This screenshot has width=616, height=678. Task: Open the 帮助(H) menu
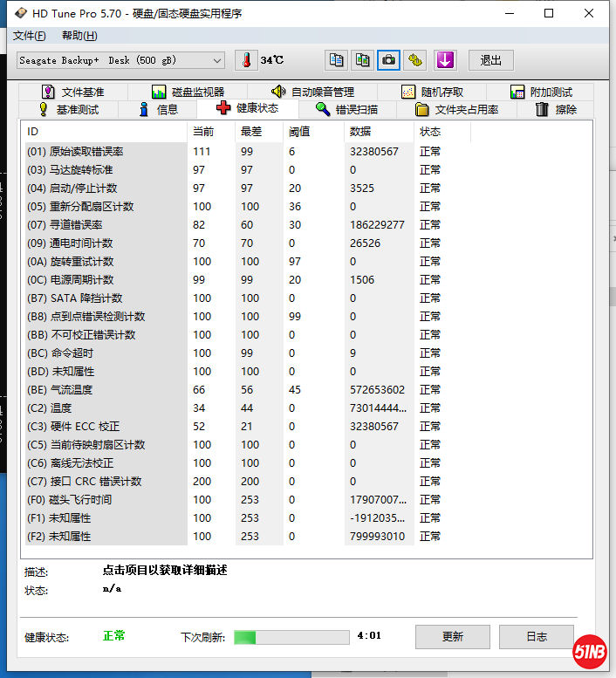tap(79, 36)
